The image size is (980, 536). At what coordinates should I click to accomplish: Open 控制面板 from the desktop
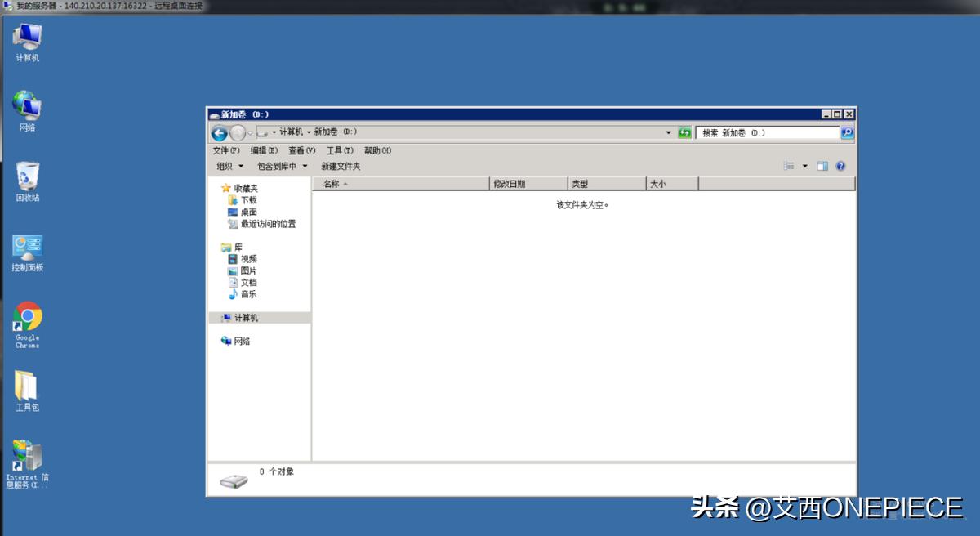point(27,248)
